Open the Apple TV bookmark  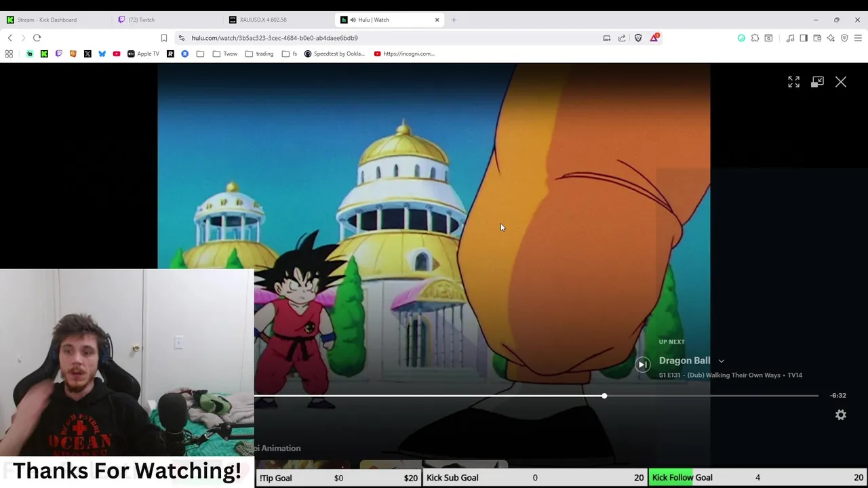(144, 54)
